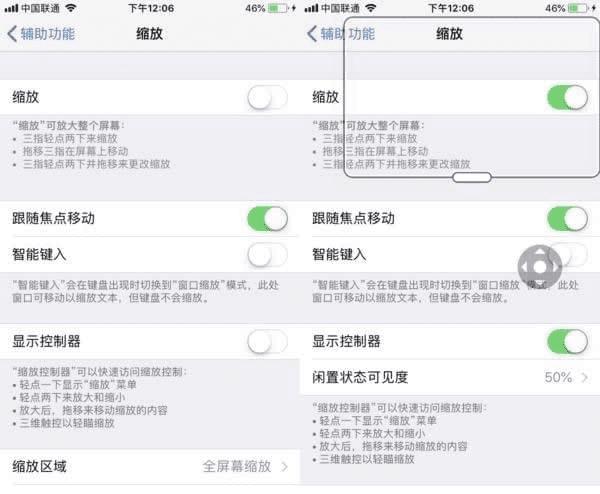Disable 显示控制器 on right screen
Image resolution: width=600 pixels, height=494 pixels.
pos(567,341)
